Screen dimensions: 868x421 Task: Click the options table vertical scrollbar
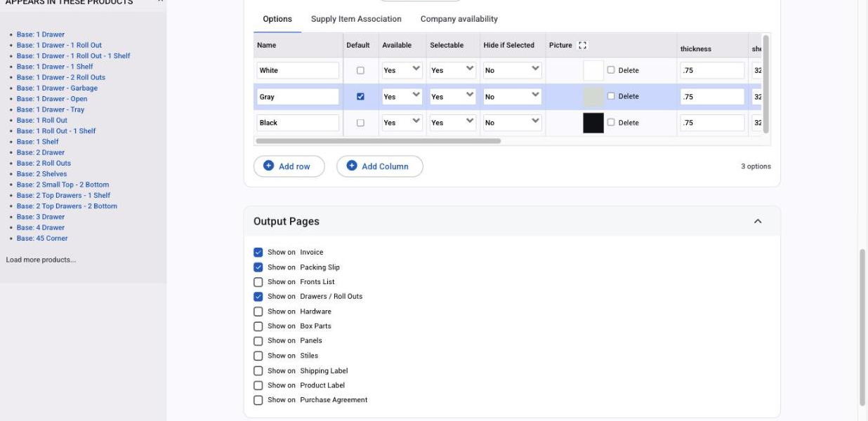[x=765, y=84]
